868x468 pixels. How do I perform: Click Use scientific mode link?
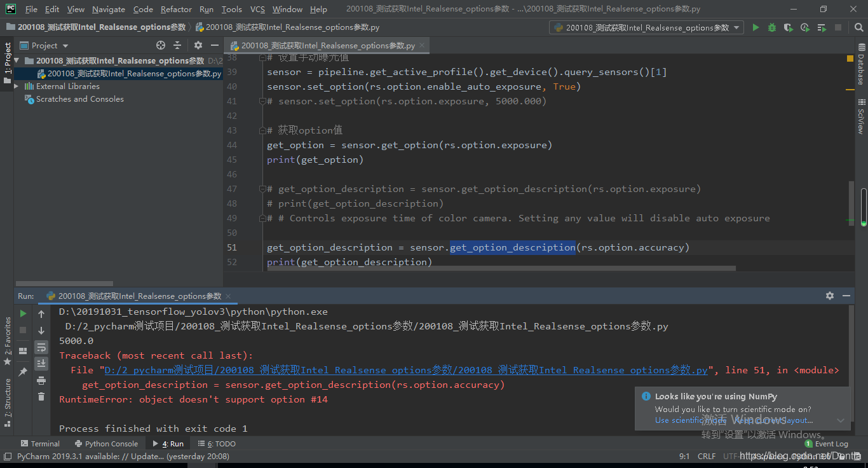click(x=691, y=420)
